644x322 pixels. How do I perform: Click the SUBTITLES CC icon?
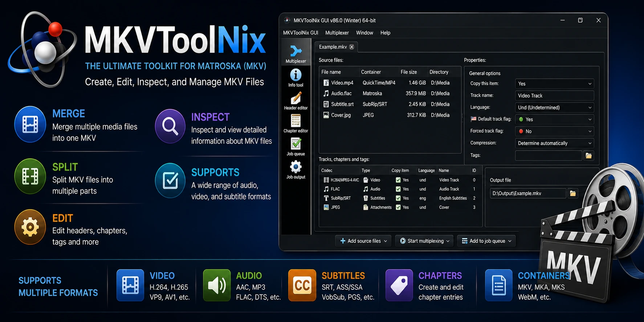302,285
